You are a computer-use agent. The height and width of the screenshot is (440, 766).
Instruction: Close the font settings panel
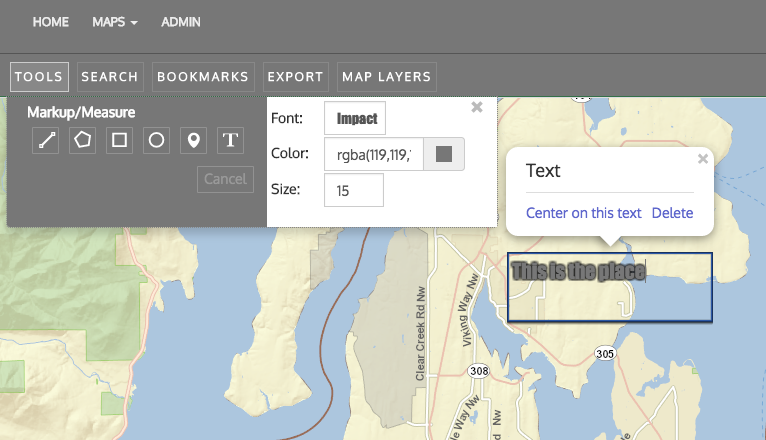click(477, 106)
